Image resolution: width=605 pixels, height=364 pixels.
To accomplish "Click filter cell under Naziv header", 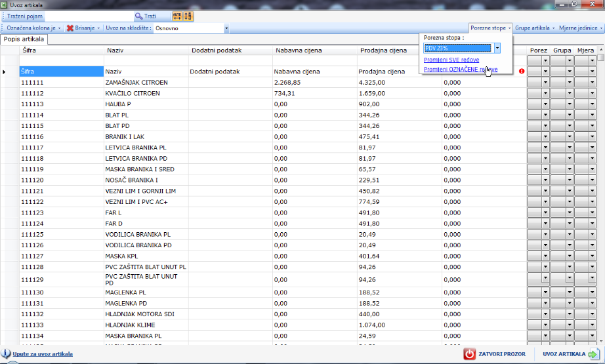I will click(x=146, y=60).
